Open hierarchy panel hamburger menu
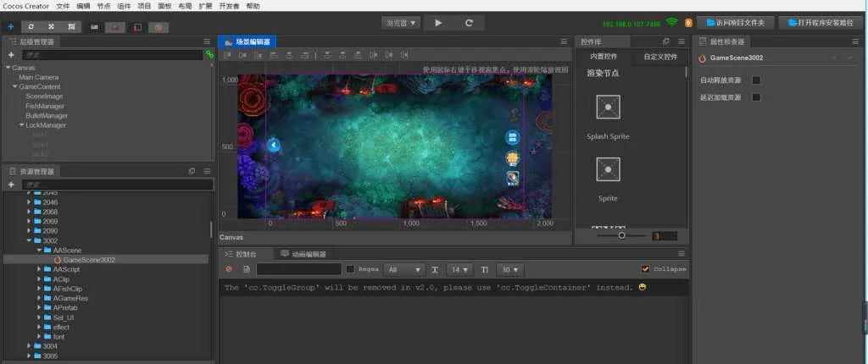The image size is (868, 364). point(208,41)
